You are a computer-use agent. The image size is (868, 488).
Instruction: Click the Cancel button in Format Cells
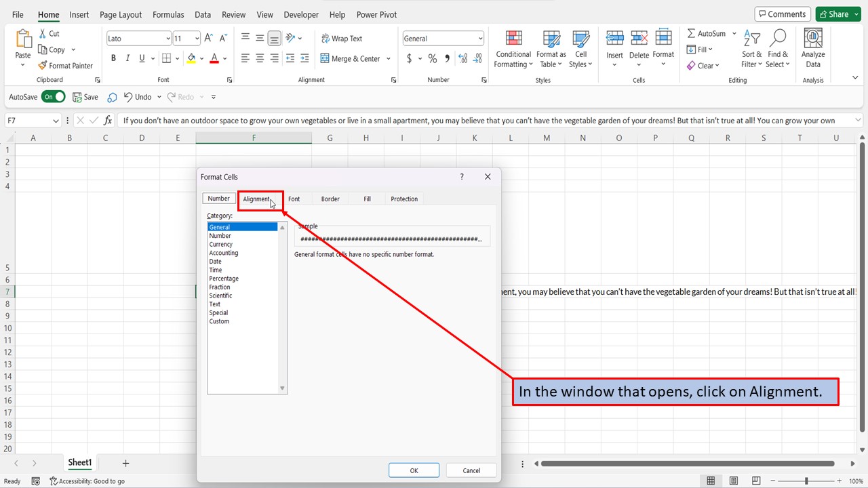pos(471,470)
